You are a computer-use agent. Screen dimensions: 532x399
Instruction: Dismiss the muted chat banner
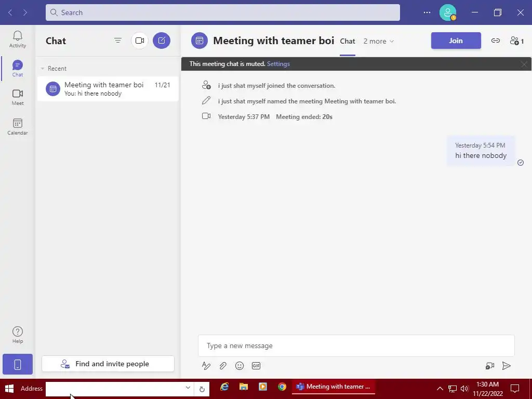pyautogui.click(x=524, y=64)
